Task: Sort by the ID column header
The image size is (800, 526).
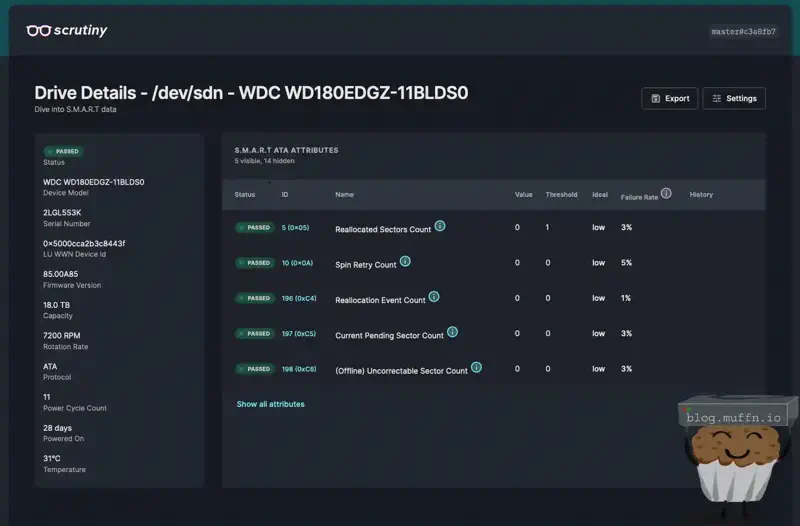Action: [x=285, y=195]
